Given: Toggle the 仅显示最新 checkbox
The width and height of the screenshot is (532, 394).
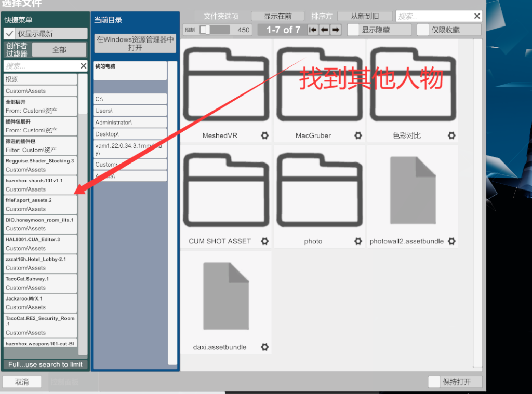Looking at the screenshot, I should (9, 34).
